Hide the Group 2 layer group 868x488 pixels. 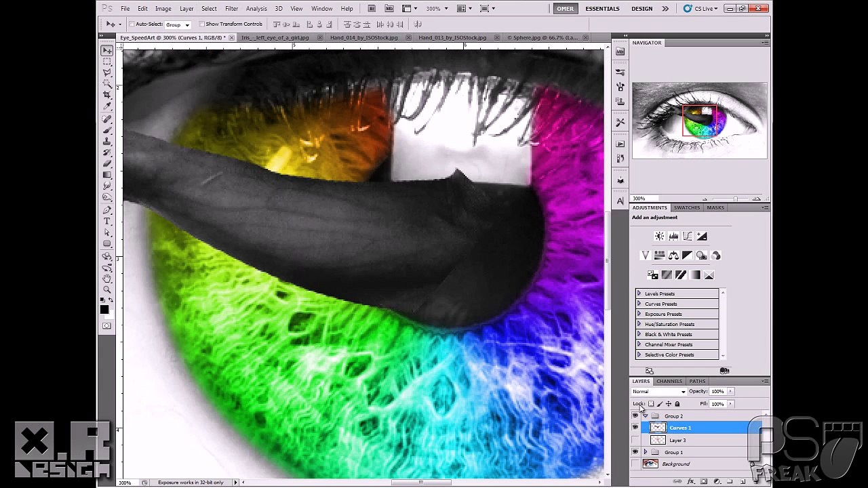pyautogui.click(x=635, y=415)
